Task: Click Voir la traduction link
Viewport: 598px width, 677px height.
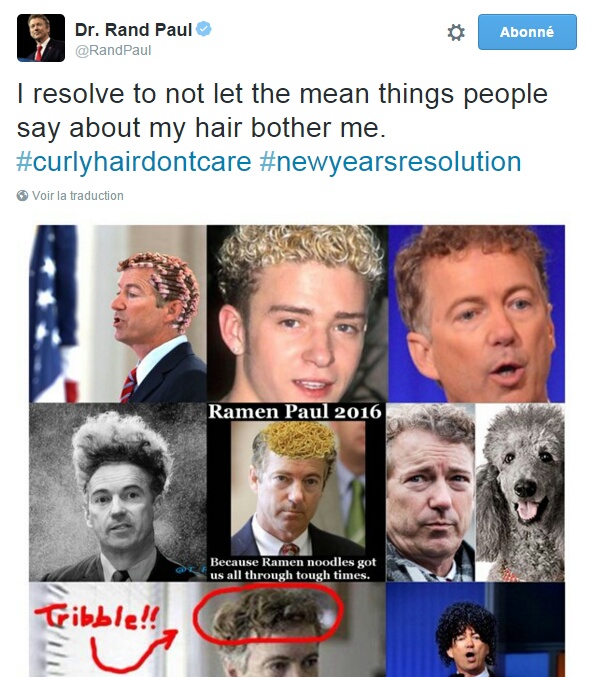Action: (x=78, y=196)
